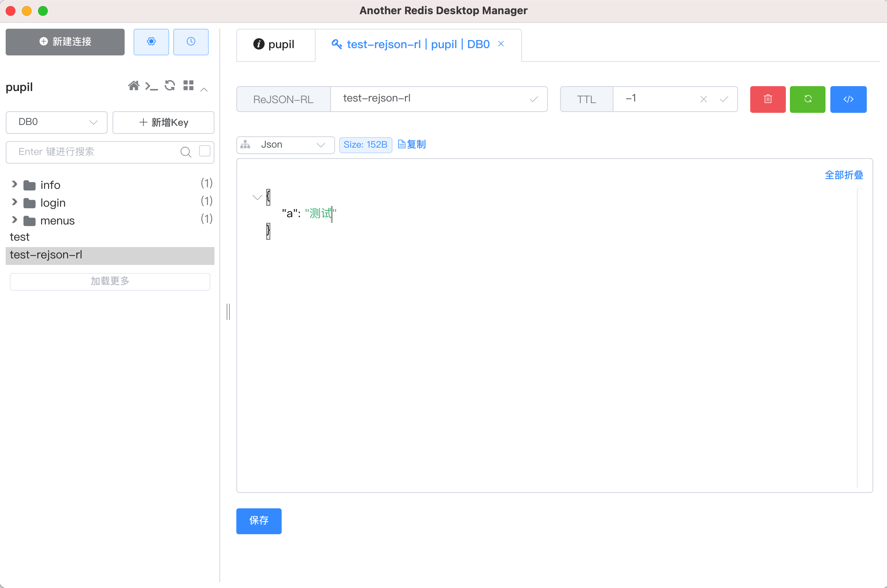887x588 pixels.
Task: Click the "a" JSON key text
Action: [x=289, y=214]
